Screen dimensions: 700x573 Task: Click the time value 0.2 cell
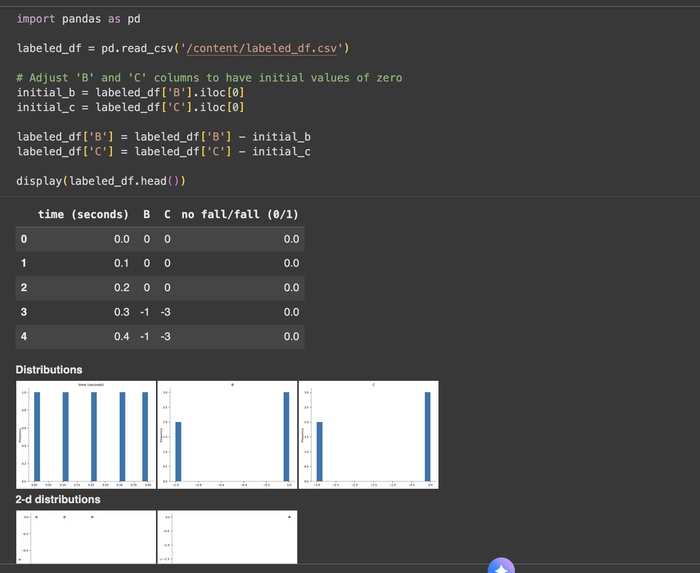(x=121, y=288)
